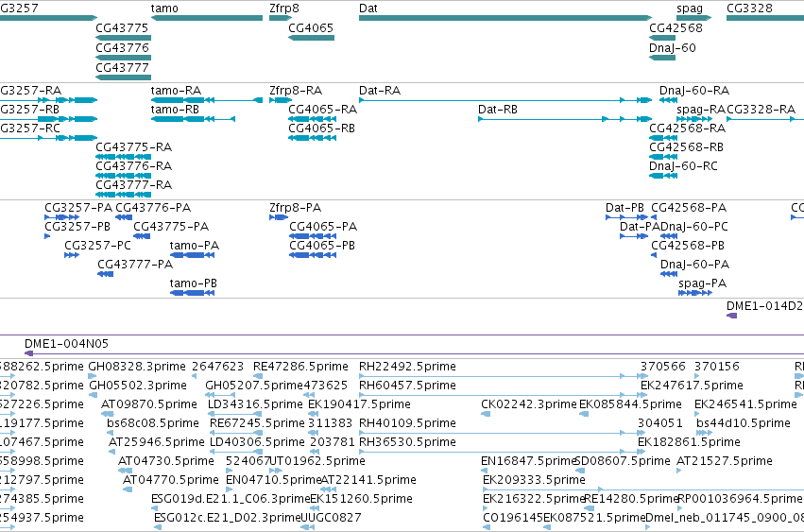Select the tamo gene label

click(x=164, y=9)
